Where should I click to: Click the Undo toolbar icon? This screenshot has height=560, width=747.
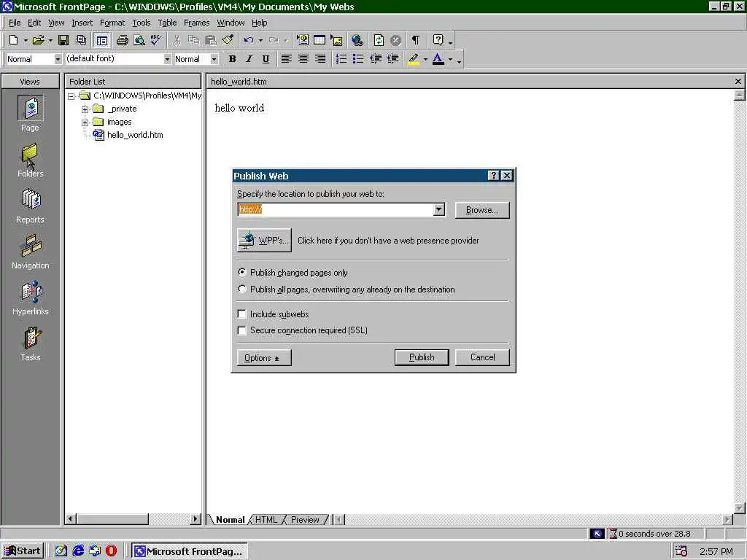[x=248, y=41]
